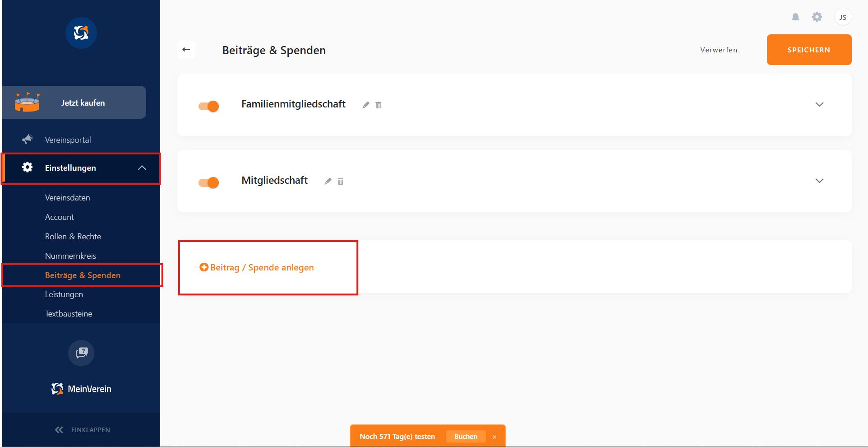The width and height of the screenshot is (868, 447).
Task: Click the gear icon in top bar
Action: pyautogui.click(x=817, y=17)
